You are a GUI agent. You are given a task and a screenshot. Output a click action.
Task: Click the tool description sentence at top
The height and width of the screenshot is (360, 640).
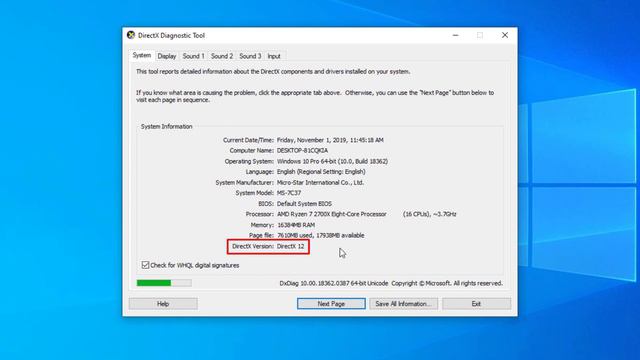tap(273, 71)
